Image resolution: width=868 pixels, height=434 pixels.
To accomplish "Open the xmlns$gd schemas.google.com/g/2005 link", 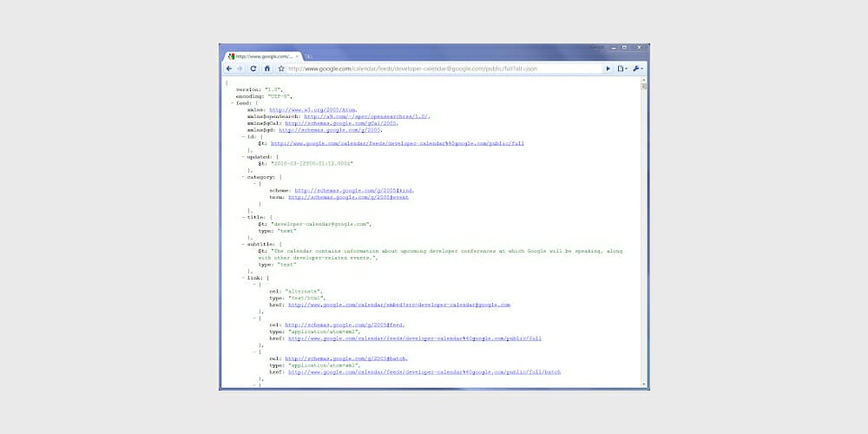I will [x=330, y=130].
